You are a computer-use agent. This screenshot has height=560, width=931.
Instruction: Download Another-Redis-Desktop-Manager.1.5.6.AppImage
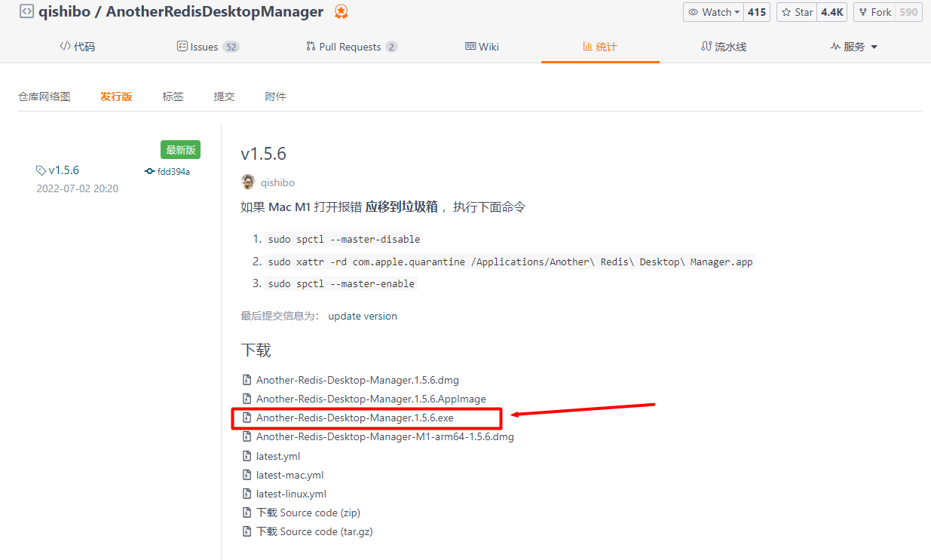coord(371,399)
